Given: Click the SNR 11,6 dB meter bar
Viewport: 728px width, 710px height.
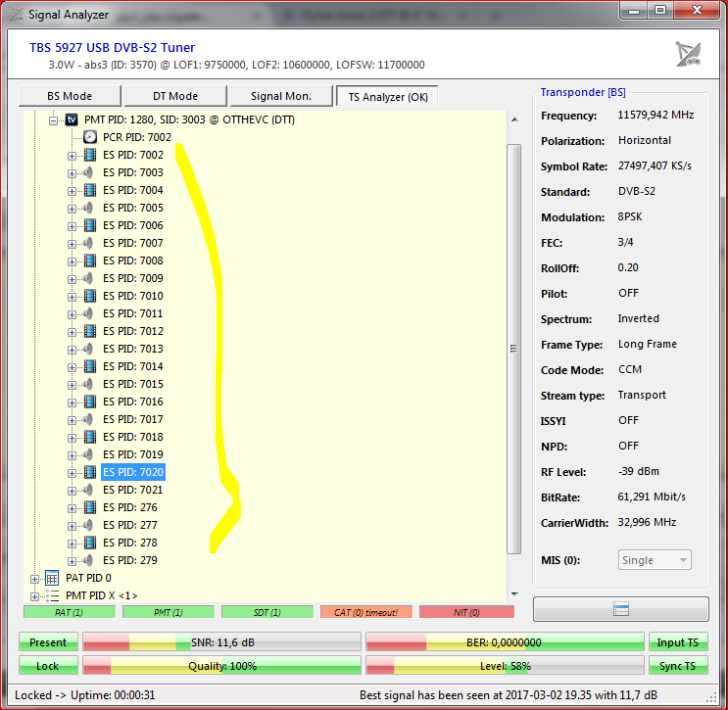Looking at the screenshot, I should (x=221, y=642).
